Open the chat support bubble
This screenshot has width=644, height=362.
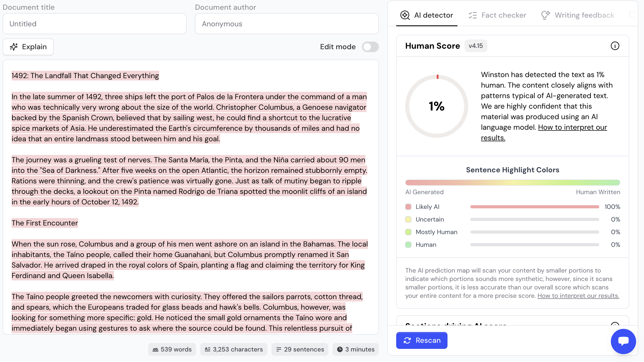point(623,341)
